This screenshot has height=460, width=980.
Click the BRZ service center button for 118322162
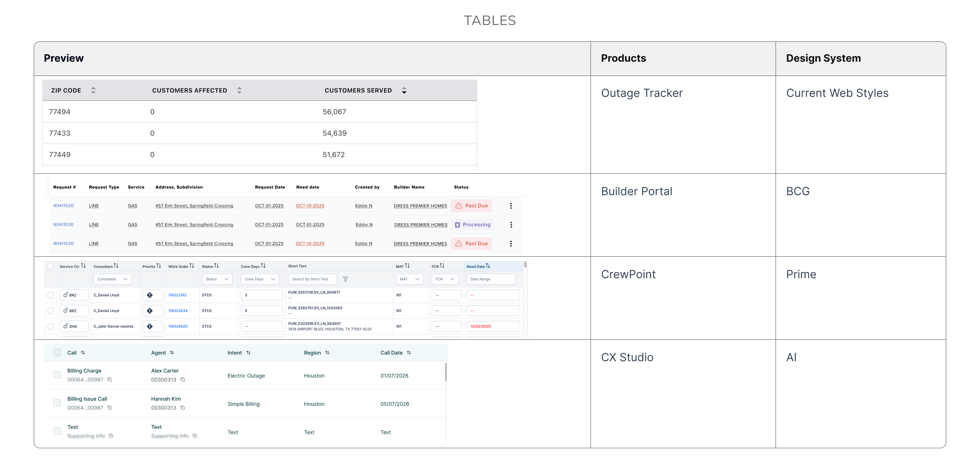point(74,295)
